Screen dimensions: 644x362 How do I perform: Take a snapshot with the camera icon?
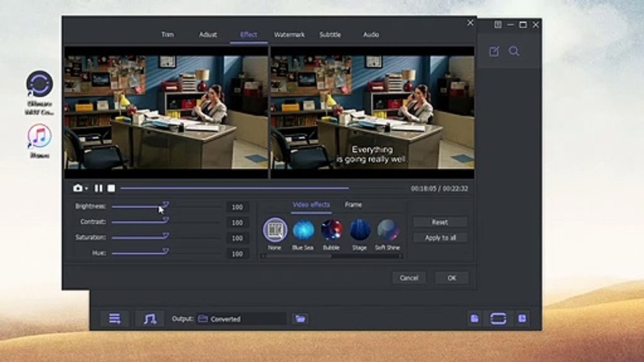[77, 188]
